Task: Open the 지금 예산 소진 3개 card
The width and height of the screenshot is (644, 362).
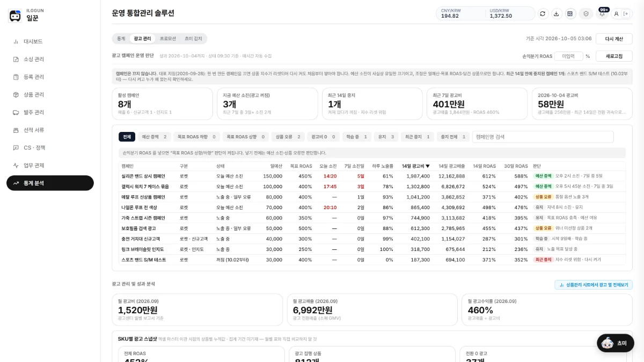Action: (x=267, y=104)
